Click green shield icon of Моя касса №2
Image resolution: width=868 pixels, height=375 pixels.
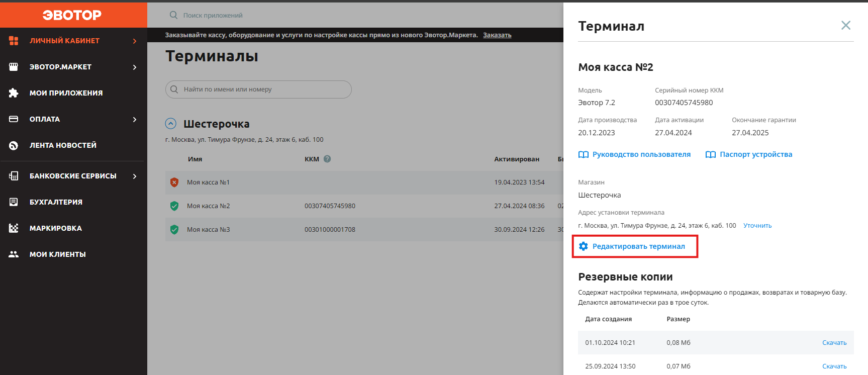pos(174,206)
